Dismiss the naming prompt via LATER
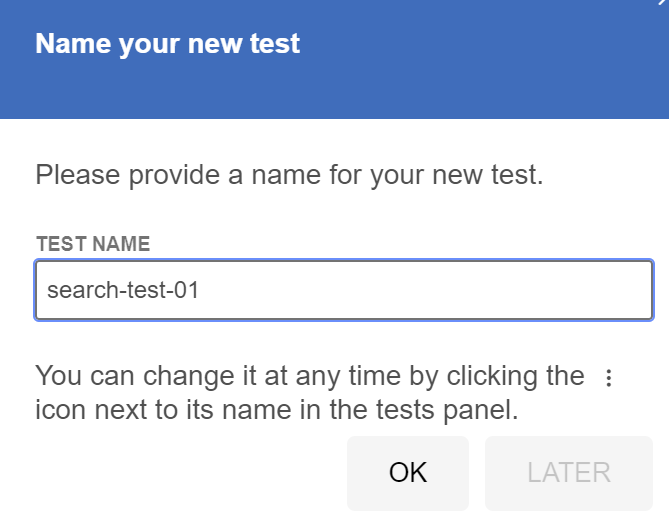Viewport: 669px width, 515px height. click(569, 473)
